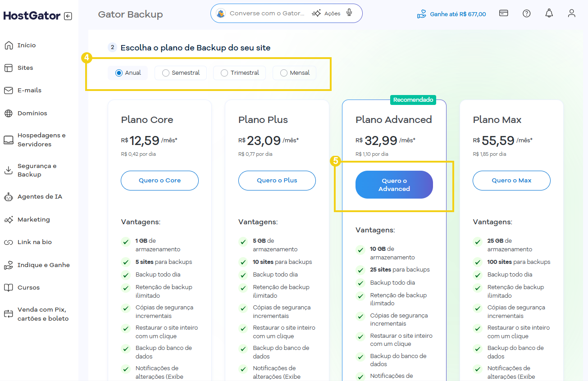The width and height of the screenshot is (588, 381).
Task: Click the Indique e Ganhe hand icon
Action: coord(9,265)
